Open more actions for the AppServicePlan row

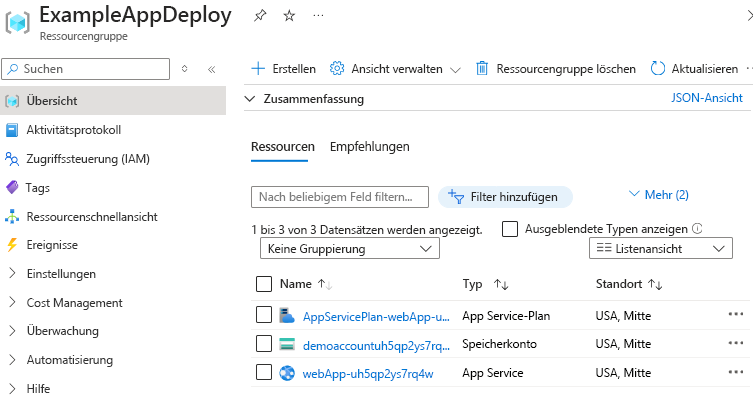point(735,314)
